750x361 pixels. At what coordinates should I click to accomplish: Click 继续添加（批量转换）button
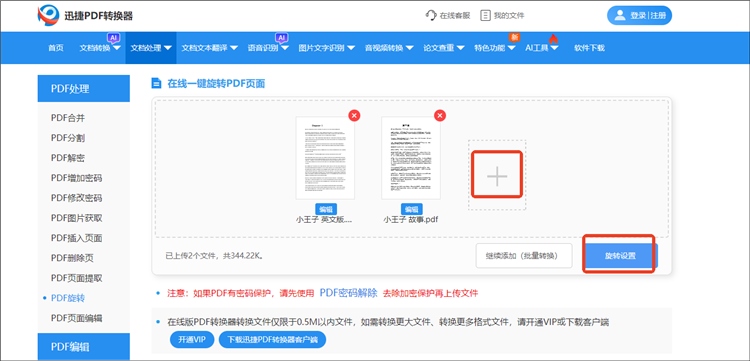pyautogui.click(x=524, y=256)
